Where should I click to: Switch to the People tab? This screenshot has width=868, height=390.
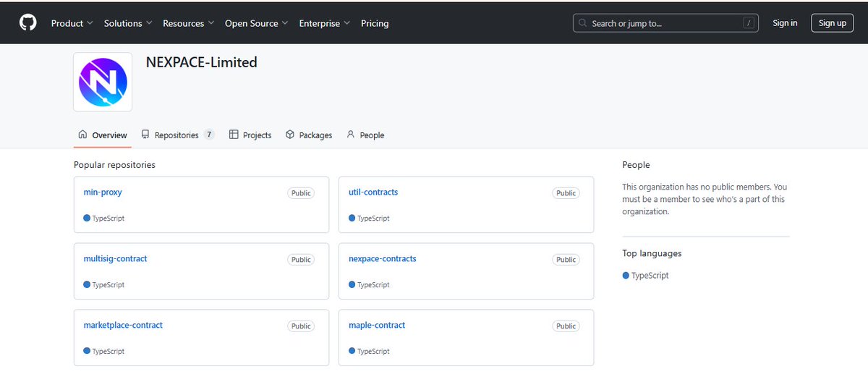pyautogui.click(x=365, y=135)
